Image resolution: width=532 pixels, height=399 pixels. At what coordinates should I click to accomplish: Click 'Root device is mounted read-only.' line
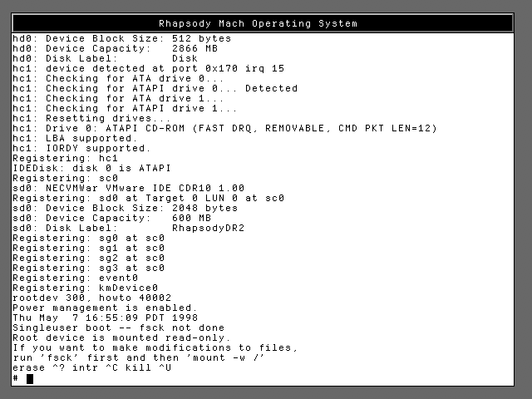(122, 338)
